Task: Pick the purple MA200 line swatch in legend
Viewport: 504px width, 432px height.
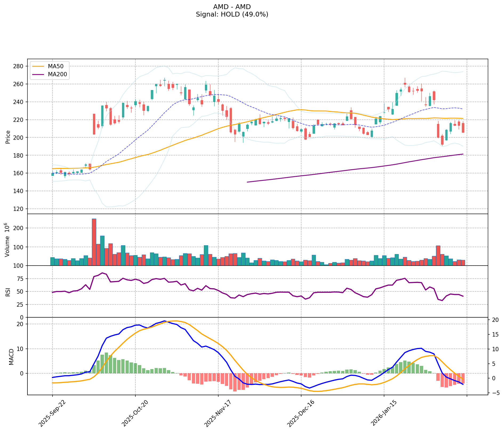Action: click(x=38, y=74)
